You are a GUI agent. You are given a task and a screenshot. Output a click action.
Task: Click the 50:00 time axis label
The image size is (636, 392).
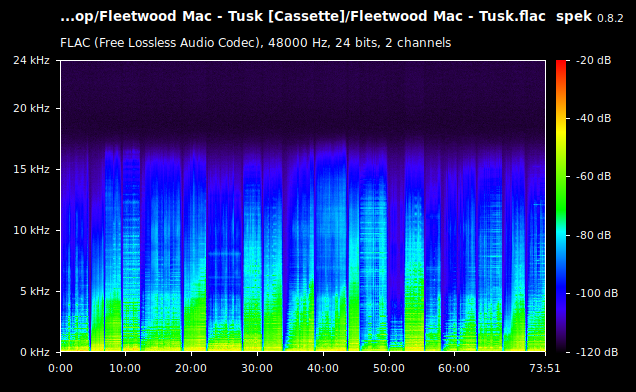(x=389, y=368)
